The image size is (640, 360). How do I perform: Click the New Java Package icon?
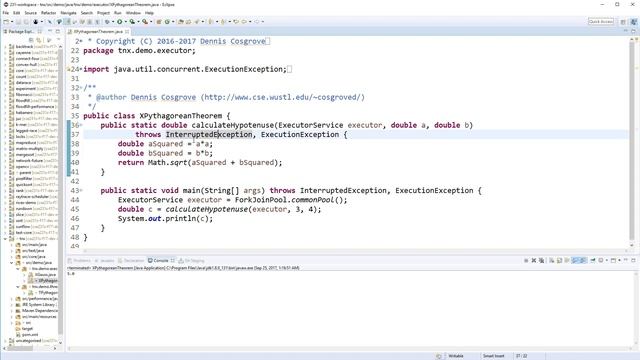click(159, 22)
